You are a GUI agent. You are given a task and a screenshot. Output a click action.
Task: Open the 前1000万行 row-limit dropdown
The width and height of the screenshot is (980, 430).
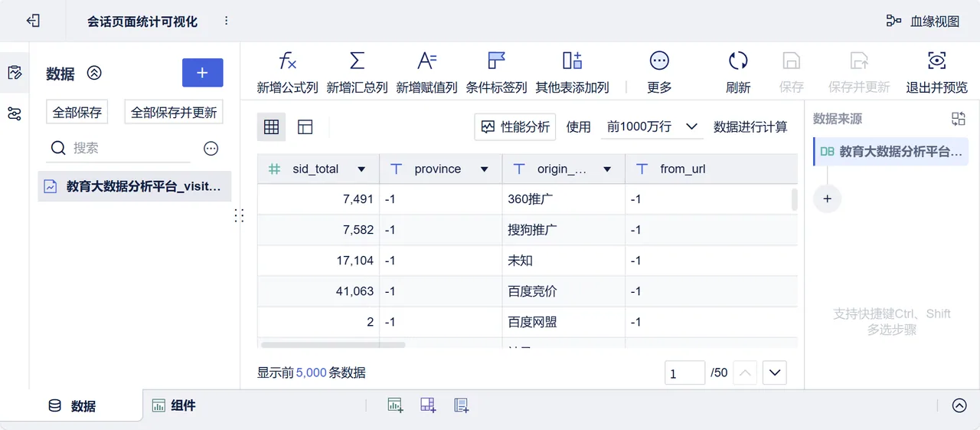click(652, 127)
